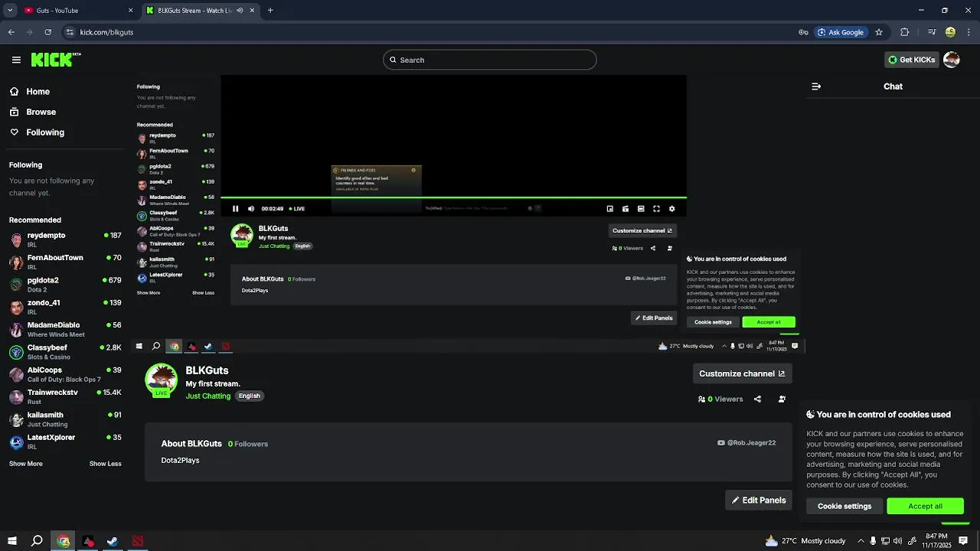Go back using Chrome's back arrow
Image resolution: width=980 pixels, height=551 pixels.
11,32
